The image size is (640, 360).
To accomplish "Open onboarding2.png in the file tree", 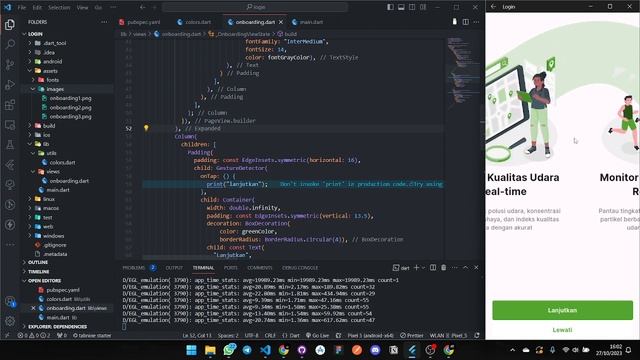I will (70, 107).
